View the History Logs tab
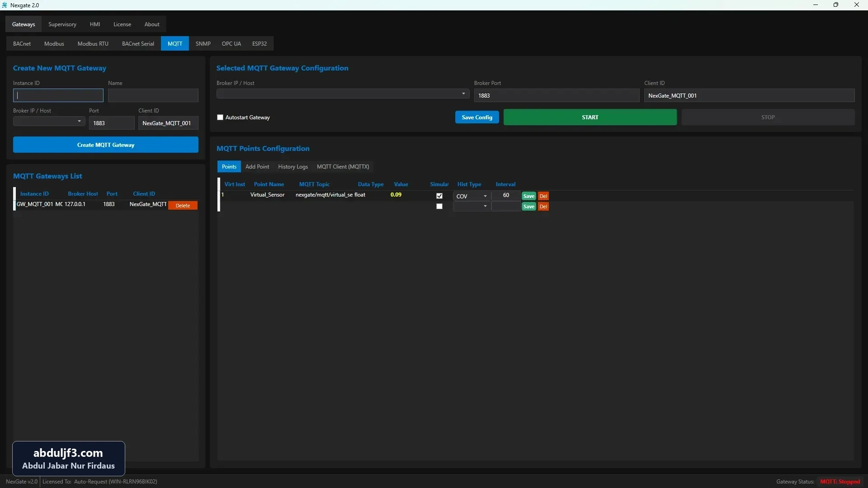The image size is (868, 488). coord(293,167)
